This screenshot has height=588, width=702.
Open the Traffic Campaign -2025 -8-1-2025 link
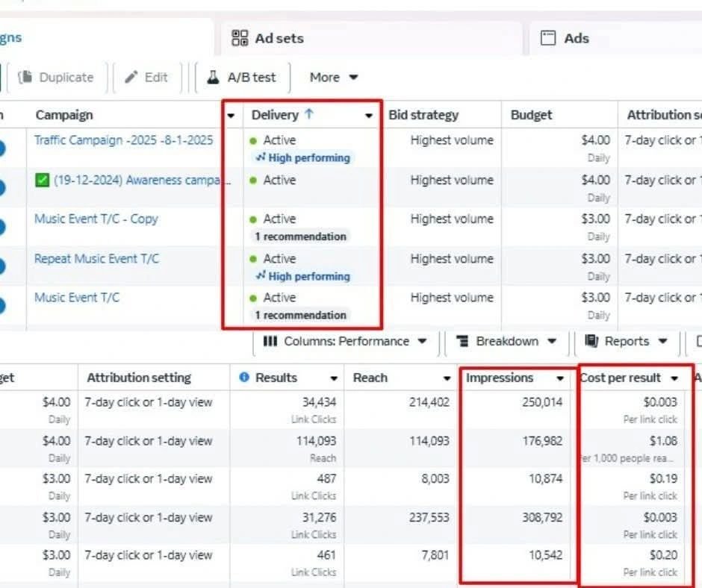click(x=123, y=140)
